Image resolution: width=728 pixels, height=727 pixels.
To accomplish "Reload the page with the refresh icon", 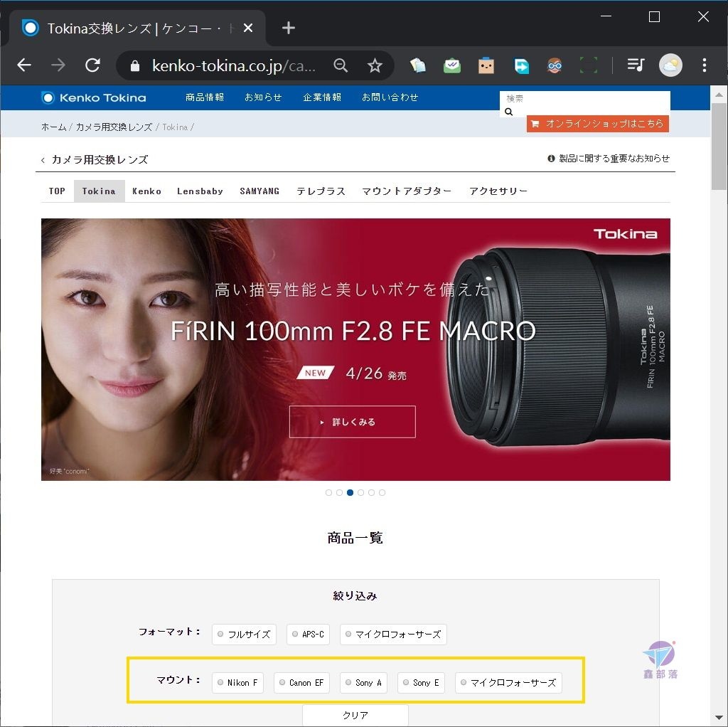I will pyautogui.click(x=93, y=65).
